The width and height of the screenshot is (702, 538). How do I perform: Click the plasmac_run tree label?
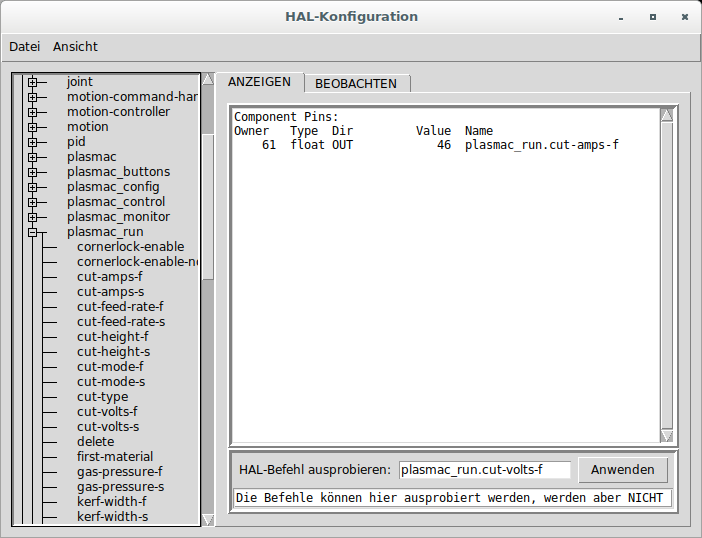(105, 232)
